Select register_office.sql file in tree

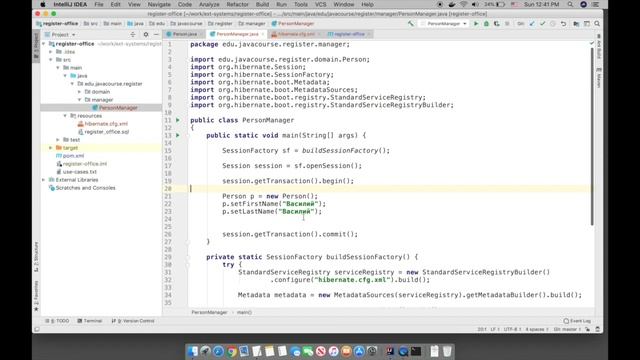pos(103,132)
